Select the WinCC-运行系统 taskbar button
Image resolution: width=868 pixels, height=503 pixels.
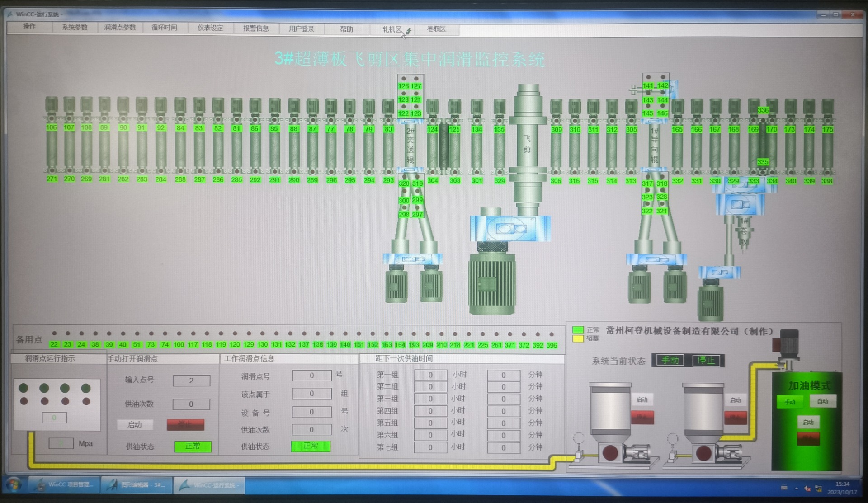click(209, 485)
